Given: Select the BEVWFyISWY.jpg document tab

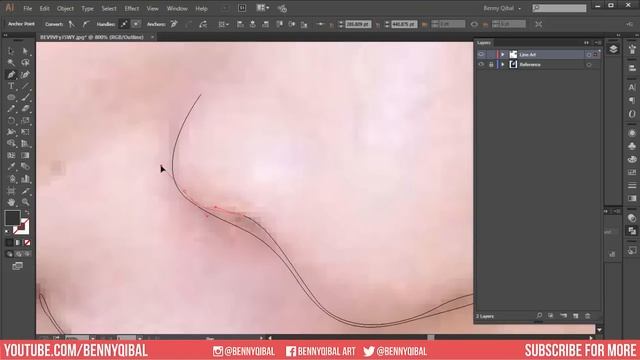Looking at the screenshot, I should (92, 37).
